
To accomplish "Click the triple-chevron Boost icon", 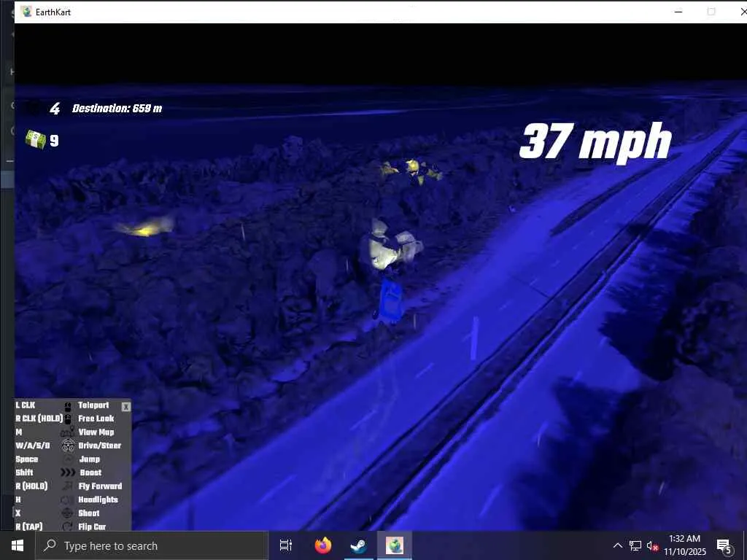I will pos(68,472).
